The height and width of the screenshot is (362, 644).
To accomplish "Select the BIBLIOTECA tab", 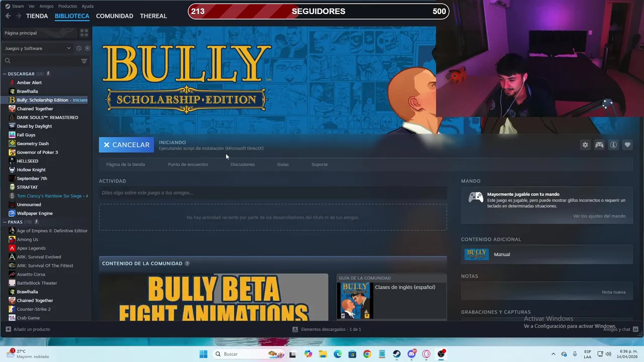I will 72,16.
